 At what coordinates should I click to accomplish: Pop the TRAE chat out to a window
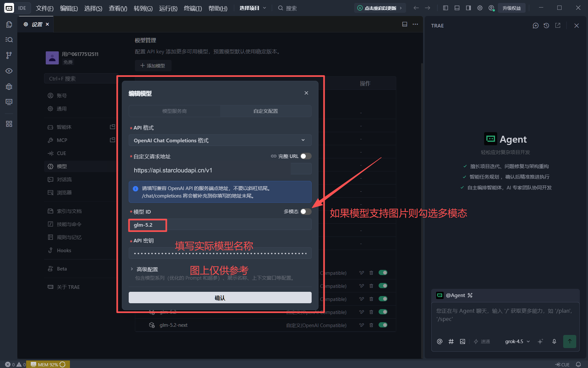tap(558, 26)
